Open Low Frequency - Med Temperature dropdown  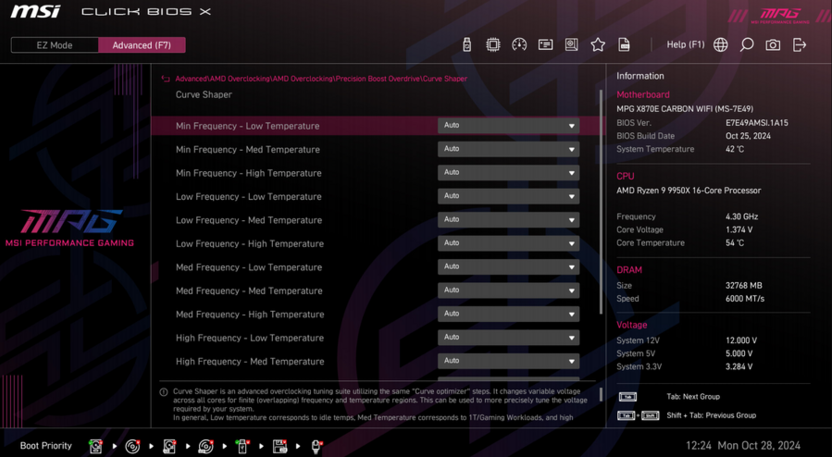coord(508,220)
